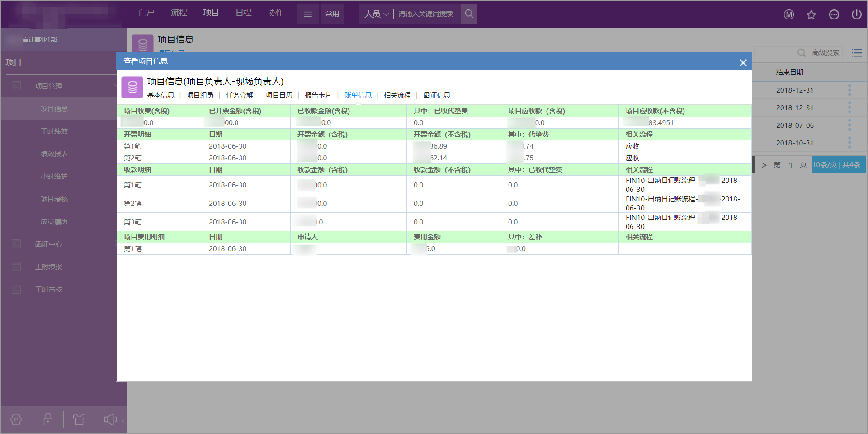Open FIN10 flow link in 第3笔 receipt row
868x434 pixels.
pos(683,222)
